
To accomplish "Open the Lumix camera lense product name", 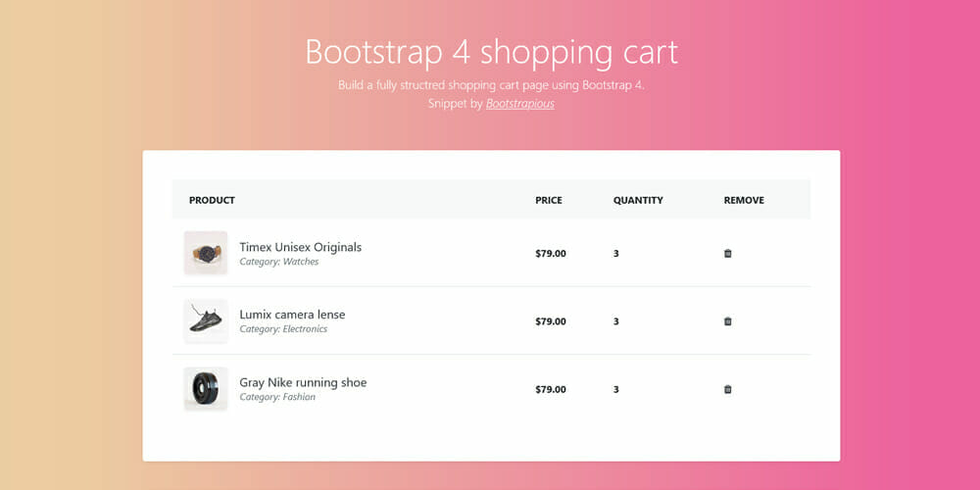I will tap(292, 315).
